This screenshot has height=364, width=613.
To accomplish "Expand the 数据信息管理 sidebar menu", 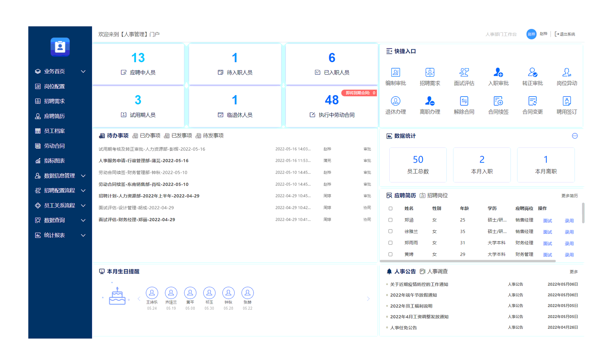I will point(59,176).
